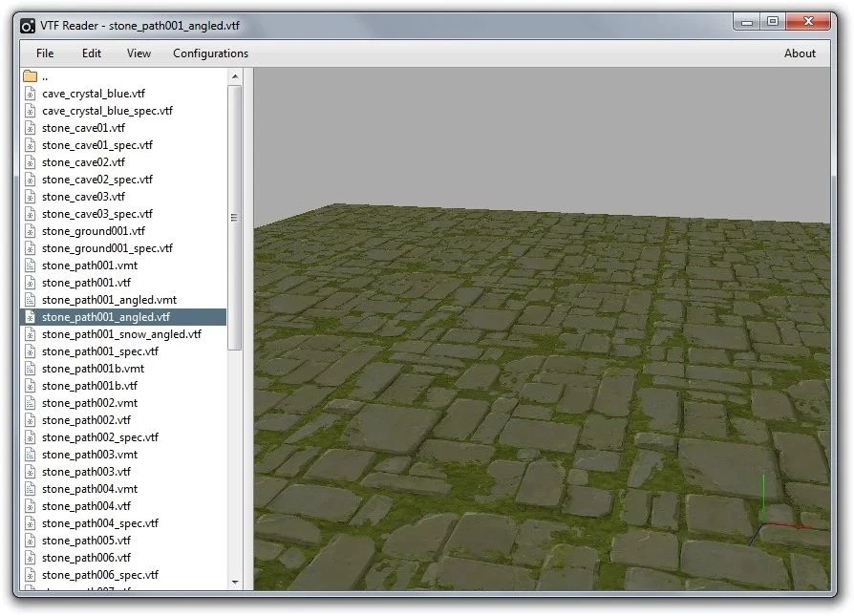Click file icon next to stone_path002.vtf
The width and height of the screenshot is (854, 616).
30,420
